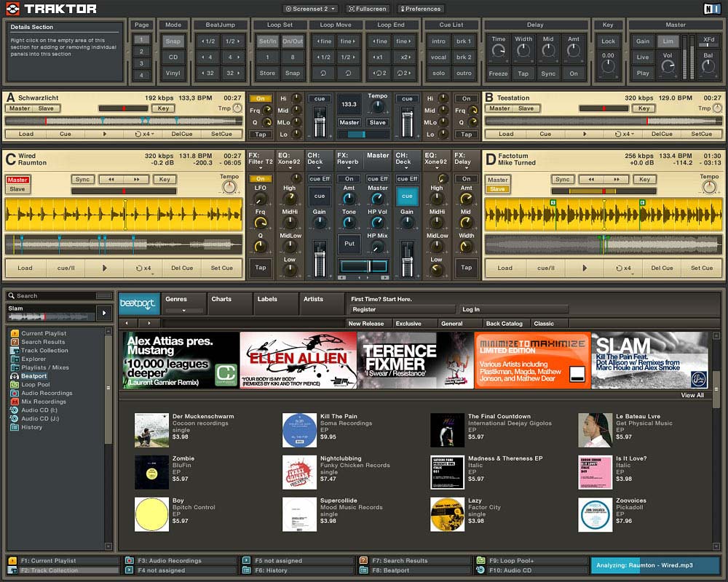
Task: Go forward in the Beatport browser
Action: pyautogui.click(x=149, y=323)
